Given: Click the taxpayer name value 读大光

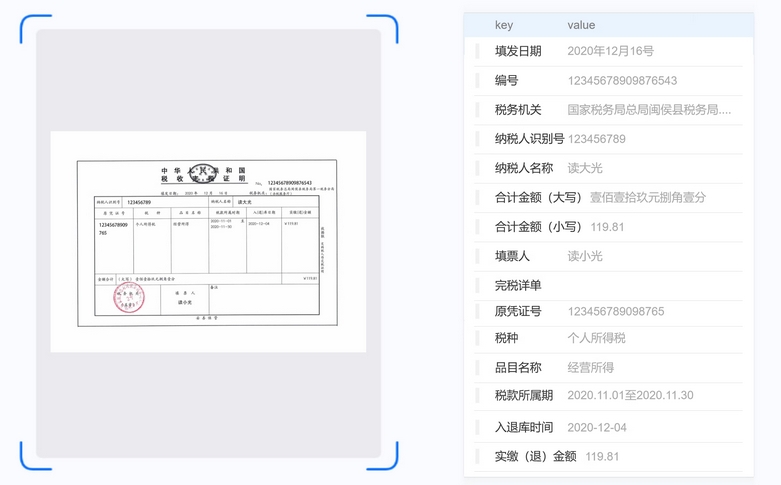Looking at the screenshot, I should click(x=585, y=168).
